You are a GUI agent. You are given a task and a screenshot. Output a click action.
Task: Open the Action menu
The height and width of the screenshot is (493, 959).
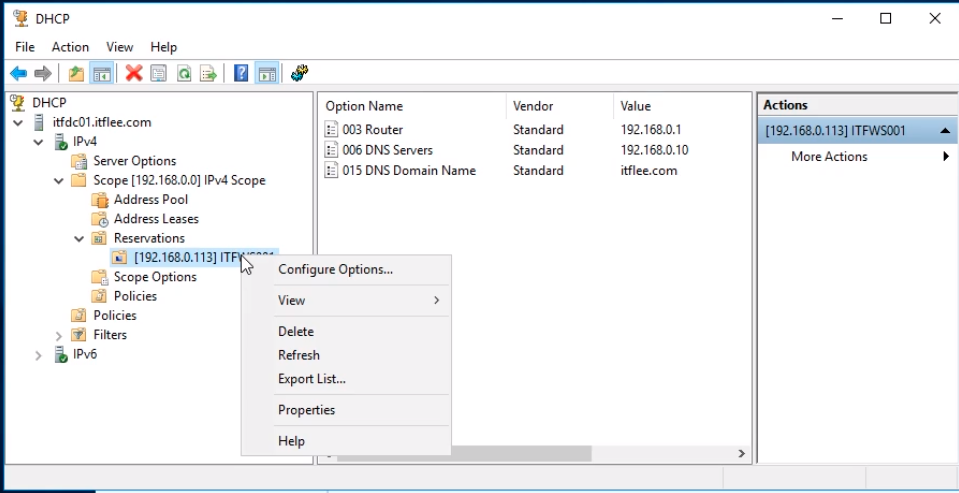70,47
